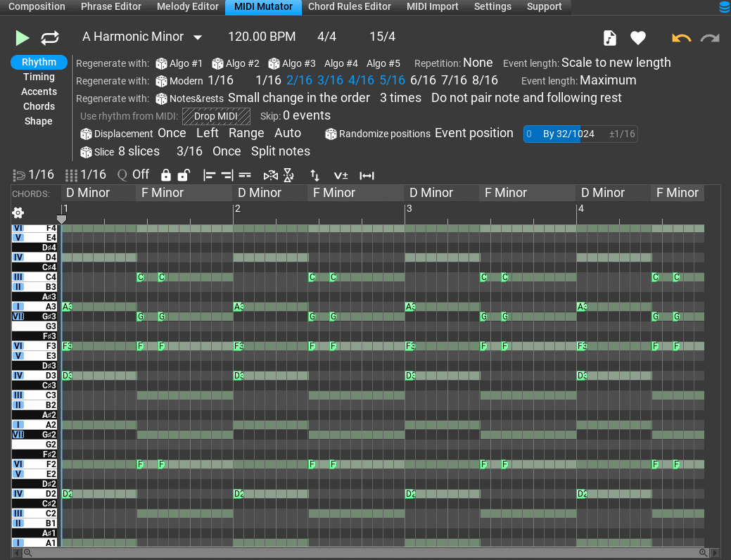Change Event length Maximum option

(x=608, y=81)
